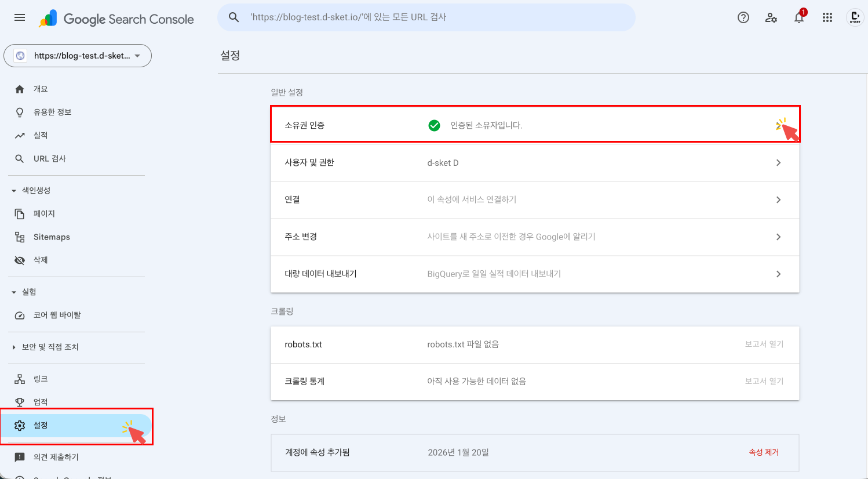Image resolution: width=868 pixels, height=479 pixels.
Task: Click the URL search input field
Action: tap(426, 17)
